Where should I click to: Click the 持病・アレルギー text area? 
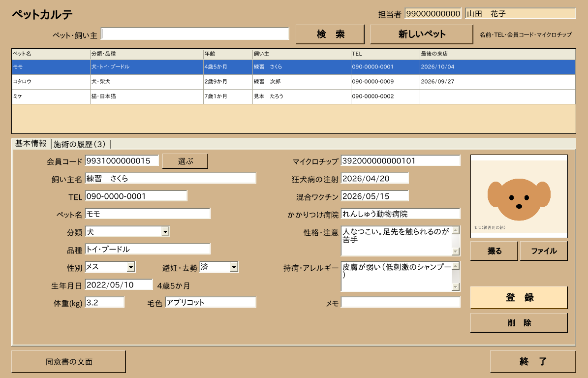397,277
